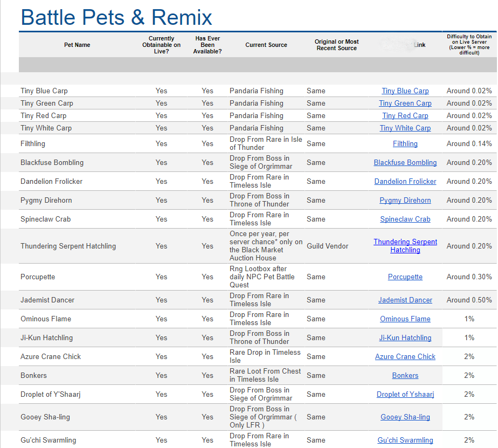Open the Spineclaw Crab link

pyautogui.click(x=405, y=219)
